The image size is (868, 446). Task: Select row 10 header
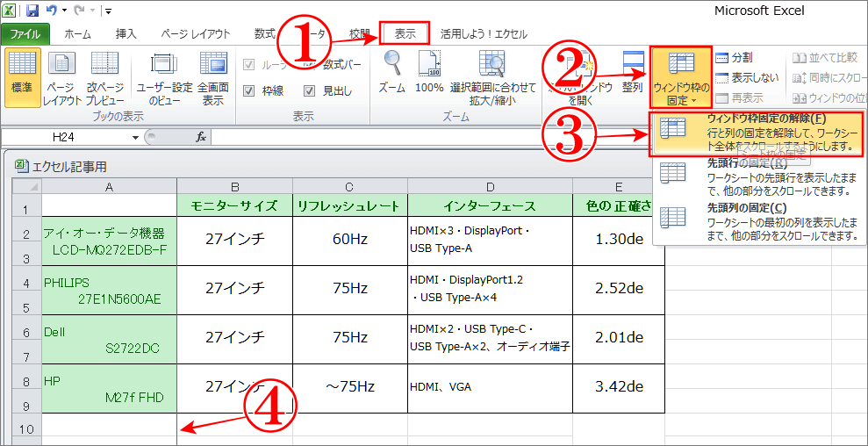(27, 428)
